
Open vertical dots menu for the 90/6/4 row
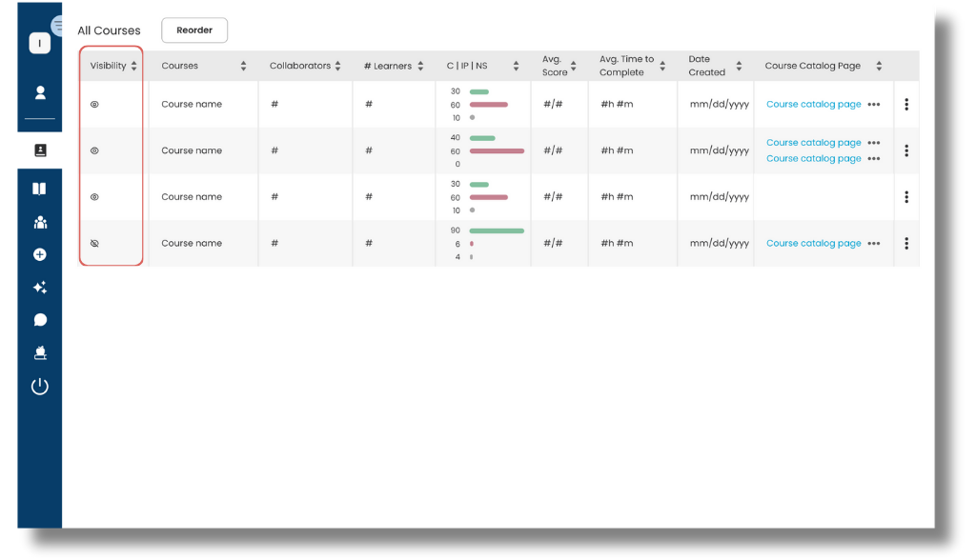[906, 243]
